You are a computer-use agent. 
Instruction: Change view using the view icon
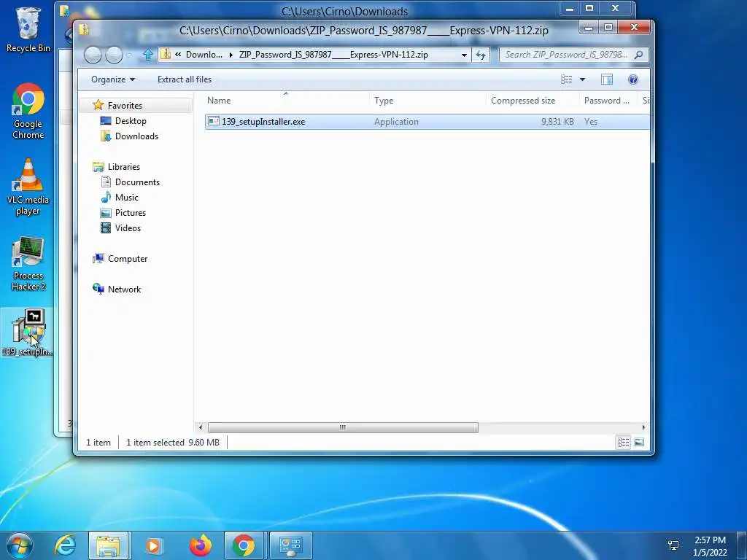point(566,79)
